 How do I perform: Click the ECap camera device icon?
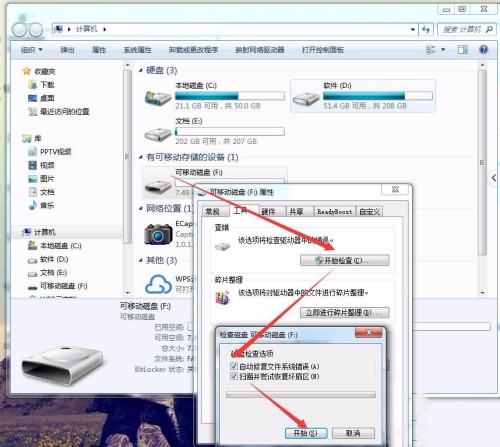[x=158, y=234]
